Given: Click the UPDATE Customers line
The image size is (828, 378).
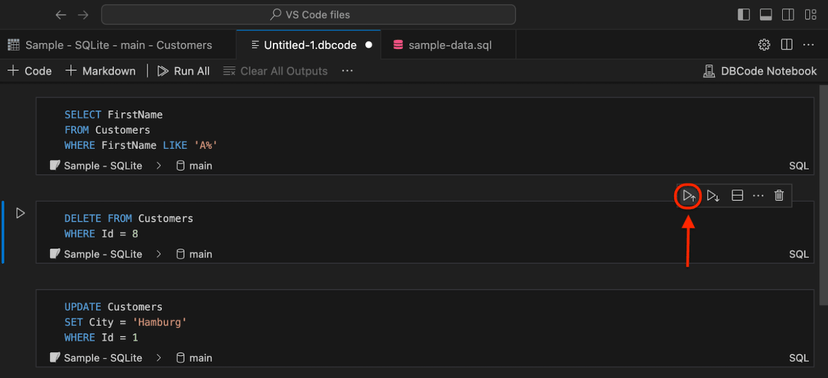Looking at the screenshot, I should pos(114,307).
